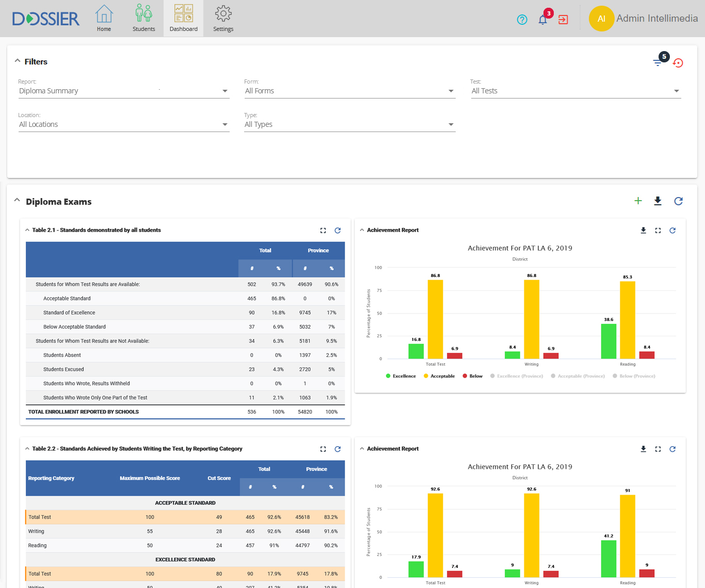Viewport: 705px width, 588px height.
Task: Reset filters with the red restore icon
Action: click(678, 63)
